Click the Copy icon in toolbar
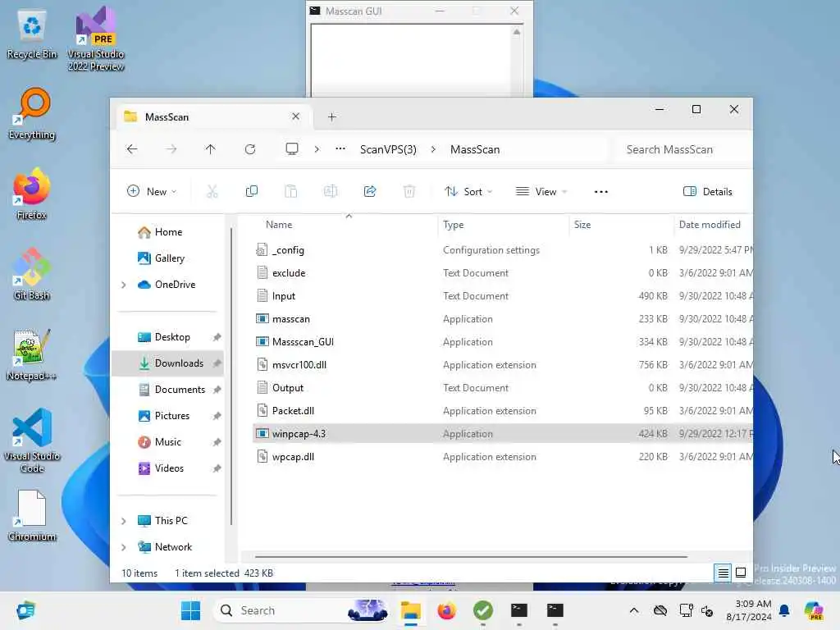Screen dimensions: 840x630 point(251,191)
